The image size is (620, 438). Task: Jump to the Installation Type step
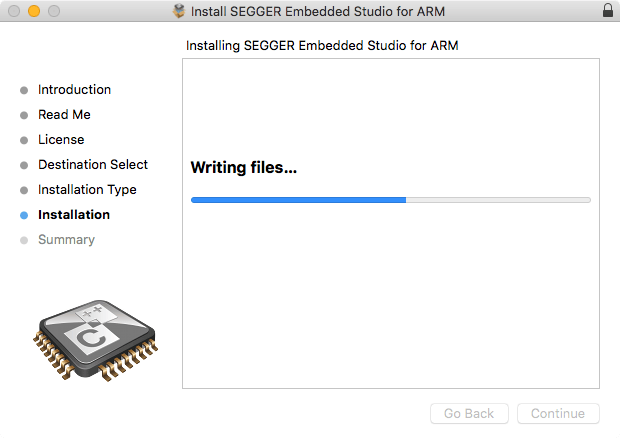87,190
